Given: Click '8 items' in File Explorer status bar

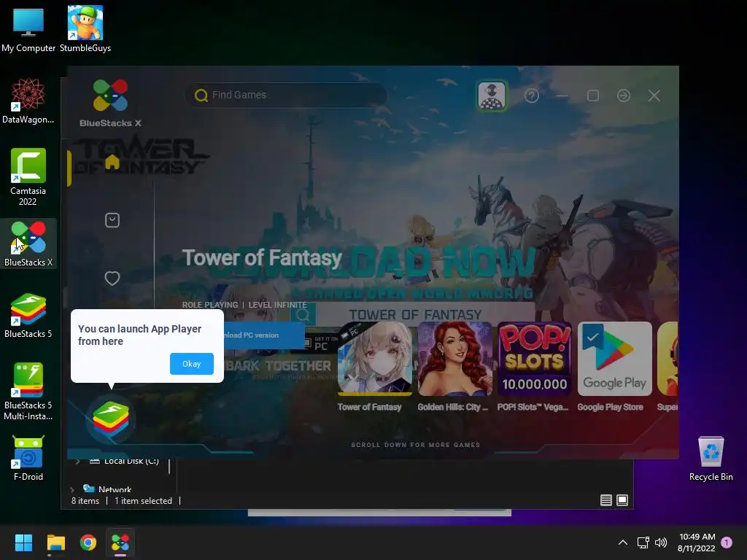Looking at the screenshot, I should [x=85, y=501].
